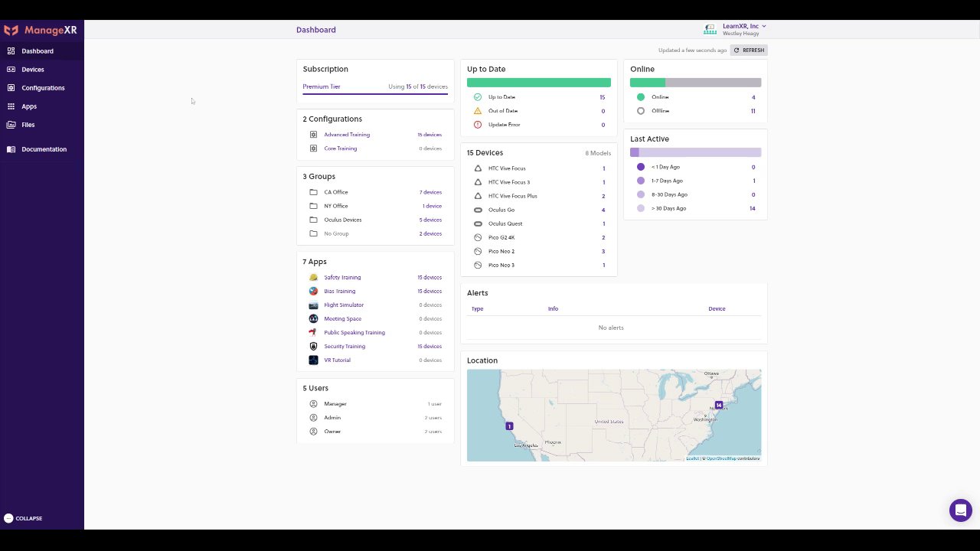Screen dimensions: 980x551
Task: Click the ManageXR logo icon
Action: click(11, 31)
